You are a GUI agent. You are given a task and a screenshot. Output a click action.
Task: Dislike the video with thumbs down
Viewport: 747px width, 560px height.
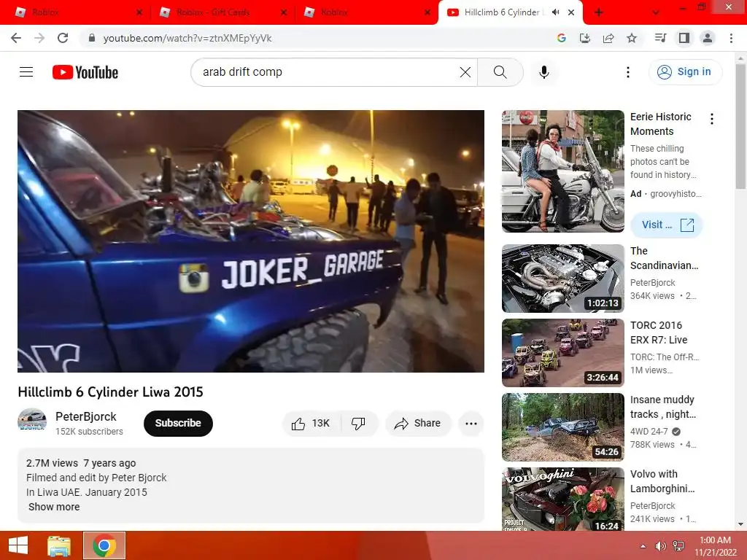(358, 424)
